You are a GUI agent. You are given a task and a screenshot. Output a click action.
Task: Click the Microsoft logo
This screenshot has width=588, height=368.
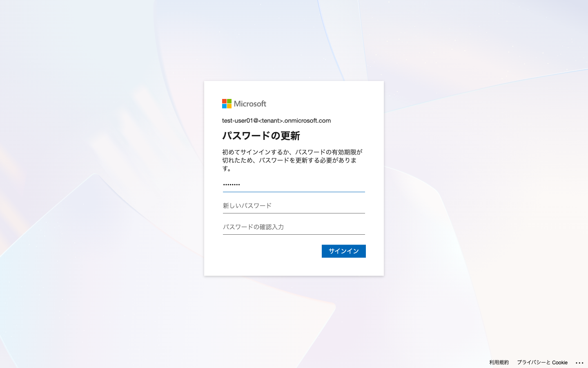[244, 104]
